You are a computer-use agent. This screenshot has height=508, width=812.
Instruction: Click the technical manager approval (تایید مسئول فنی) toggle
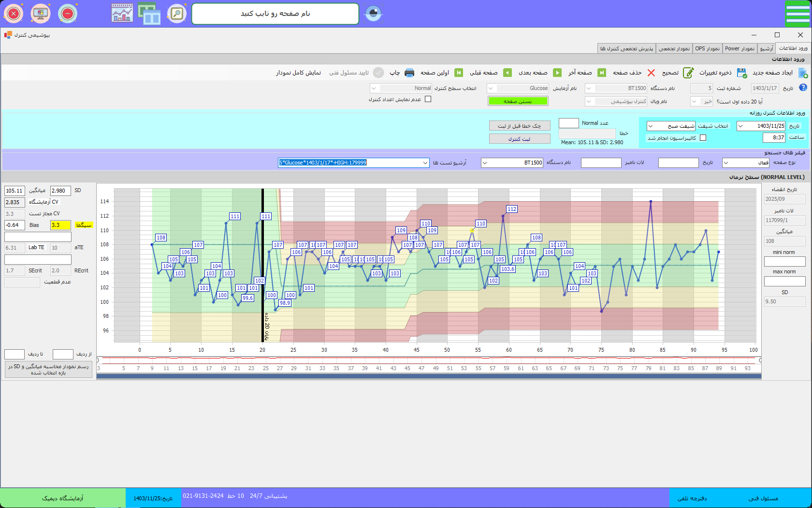click(378, 73)
